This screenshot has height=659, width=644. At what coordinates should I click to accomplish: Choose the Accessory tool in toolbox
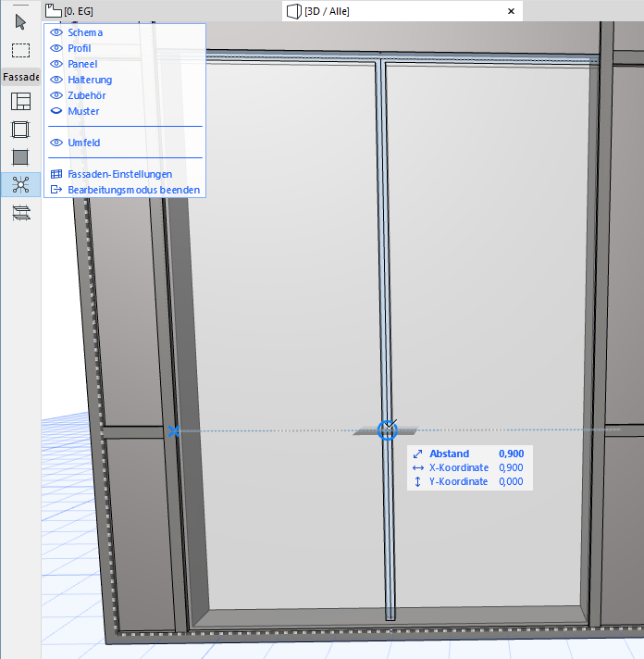tap(20, 213)
